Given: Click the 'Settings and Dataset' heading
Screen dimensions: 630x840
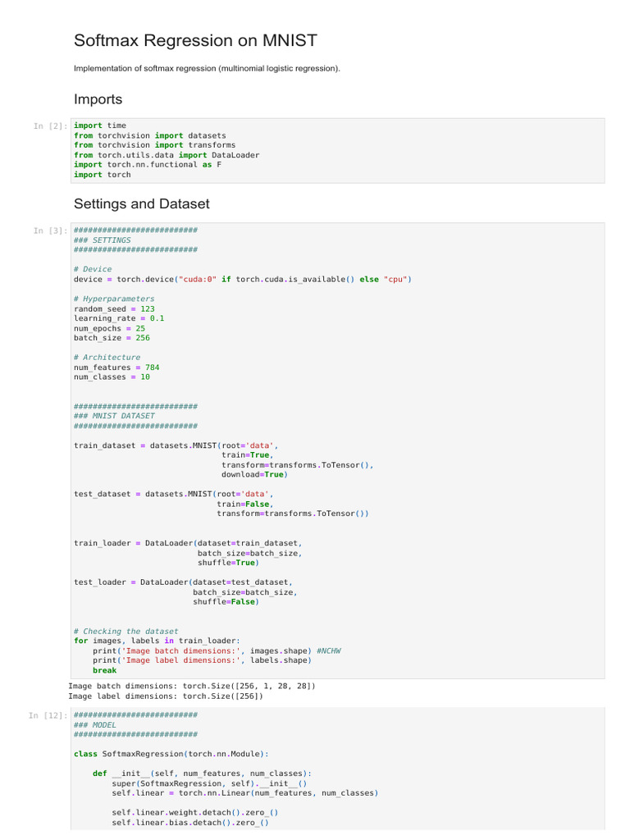Looking at the screenshot, I should coord(141,203).
